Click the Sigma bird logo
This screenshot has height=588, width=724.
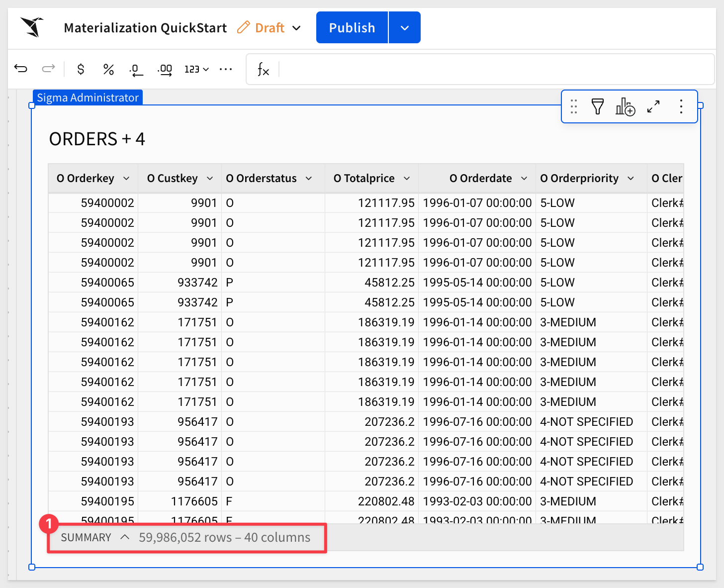click(32, 27)
